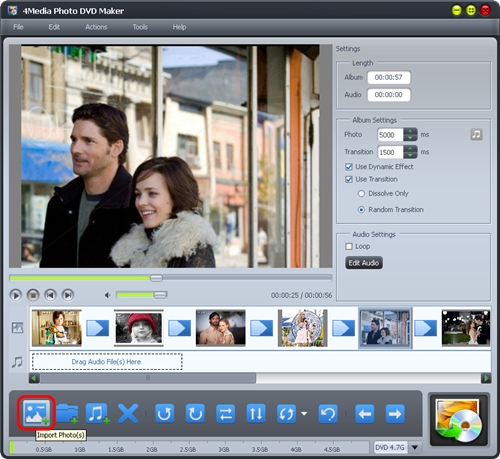Click the transition arrow after the highlighted thumbnail
Viewport: 500px width, 459px height.
[426, 328]
